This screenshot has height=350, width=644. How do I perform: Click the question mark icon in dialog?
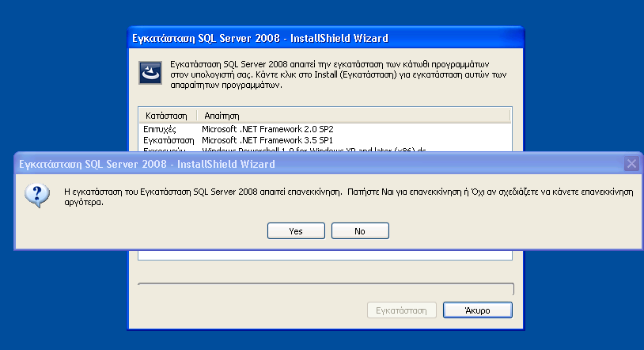(37, 196)
